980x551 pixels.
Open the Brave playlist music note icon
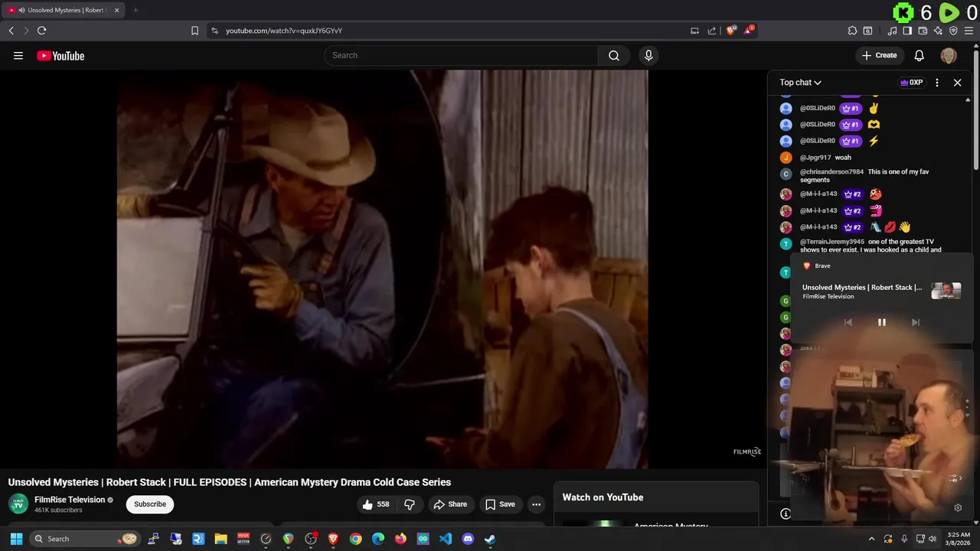pyautogui.click(x=892, y=31)
